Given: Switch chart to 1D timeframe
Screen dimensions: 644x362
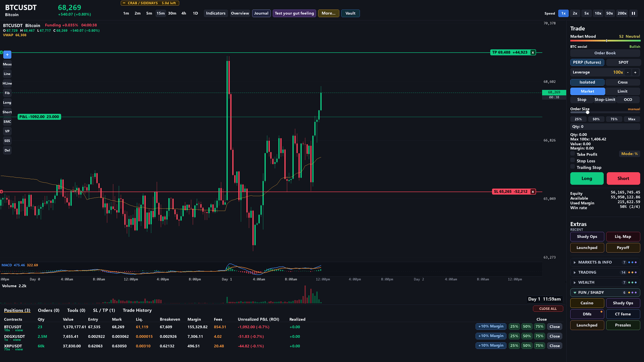Looking at the screenshot, I should [x=195, y=13].
